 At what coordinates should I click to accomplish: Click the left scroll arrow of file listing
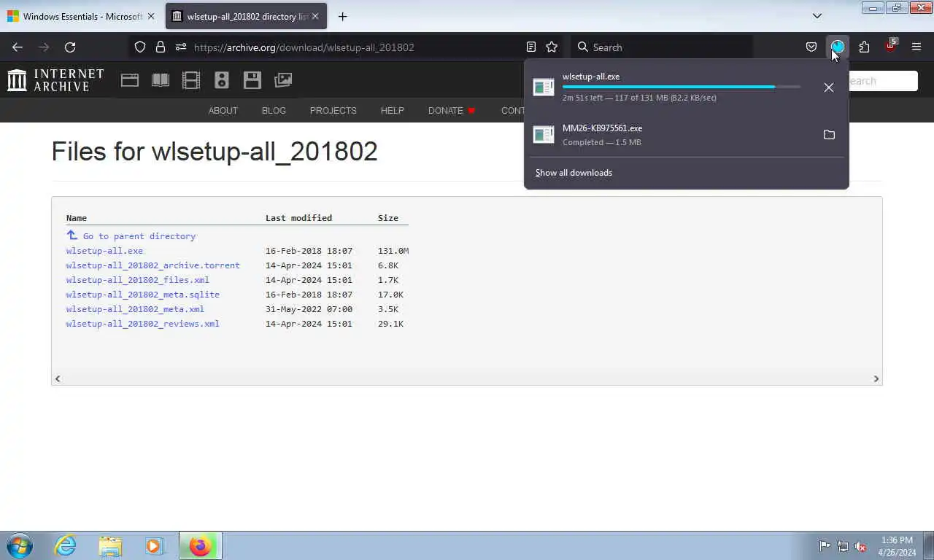tap(58, 378)
